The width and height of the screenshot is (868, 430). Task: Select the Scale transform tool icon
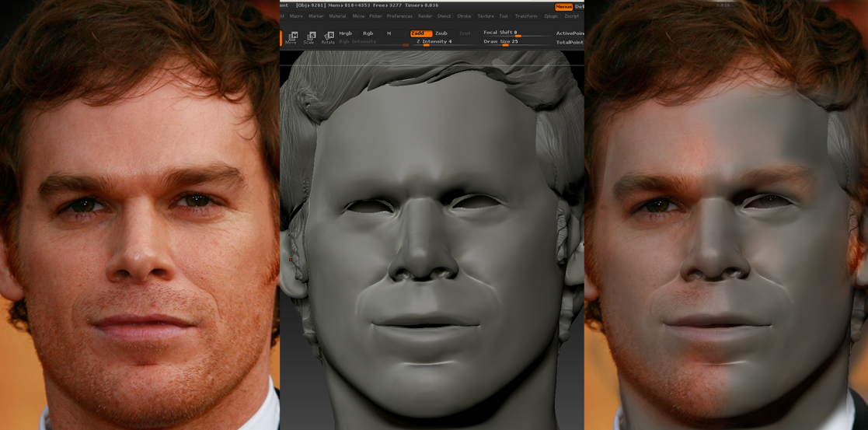pyautogui.click(x=309, y=37)
